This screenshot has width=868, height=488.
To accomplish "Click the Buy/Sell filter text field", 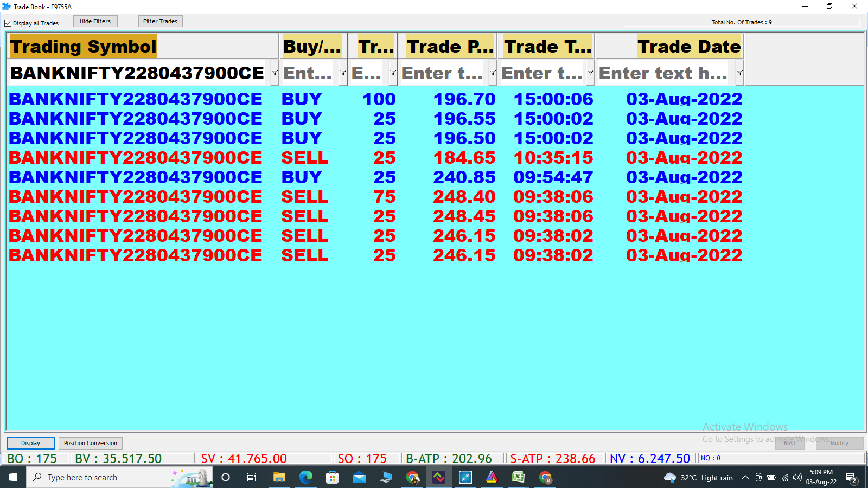I will pyautogui.click(x=309, y=73).
